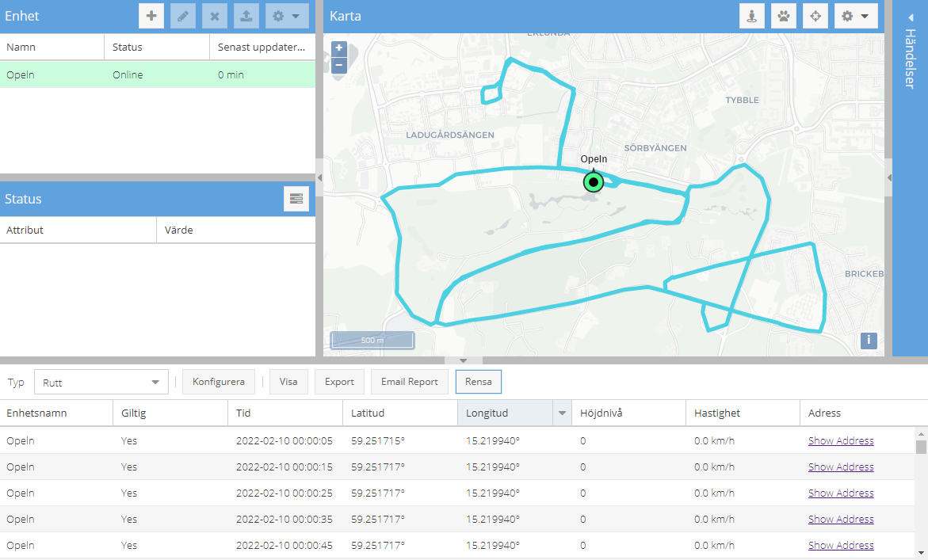This screenshot has height=560, width=928.
Task: Click the first Show Address link
Action: tap(841, 441)
